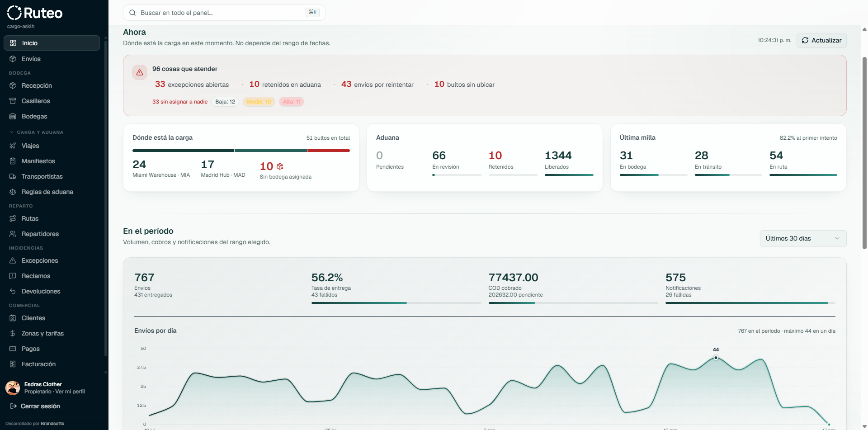Click the Rutas route icon

click(13, 218)
